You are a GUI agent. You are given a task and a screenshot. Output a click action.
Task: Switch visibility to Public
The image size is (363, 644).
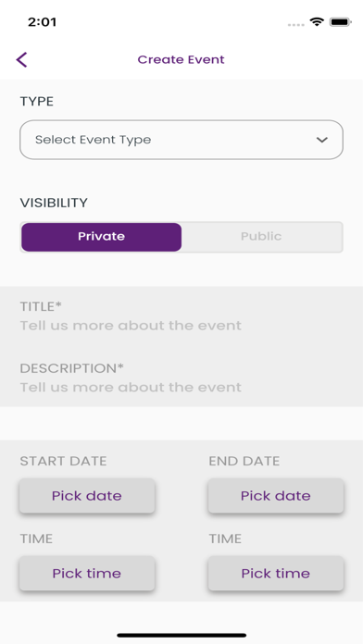point(261,237)
